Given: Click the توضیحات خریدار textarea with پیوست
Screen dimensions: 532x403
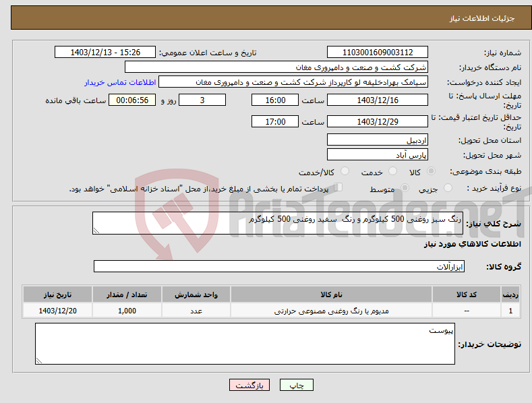Looking at the screenshot, I should [x=245, y=344].
